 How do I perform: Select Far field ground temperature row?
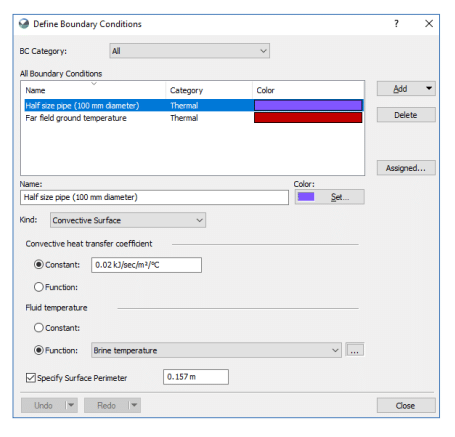coord(192,118)
